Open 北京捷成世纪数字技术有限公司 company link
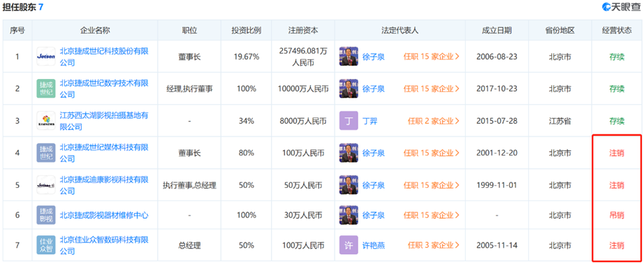This screenshot has width=644, height=264. tap(104, 89)
